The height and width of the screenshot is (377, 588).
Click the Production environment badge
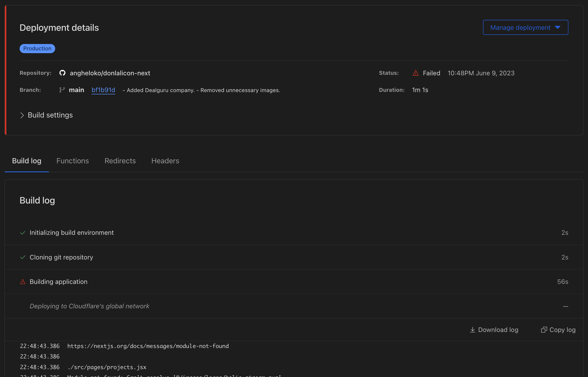click(x=37, y=49)
